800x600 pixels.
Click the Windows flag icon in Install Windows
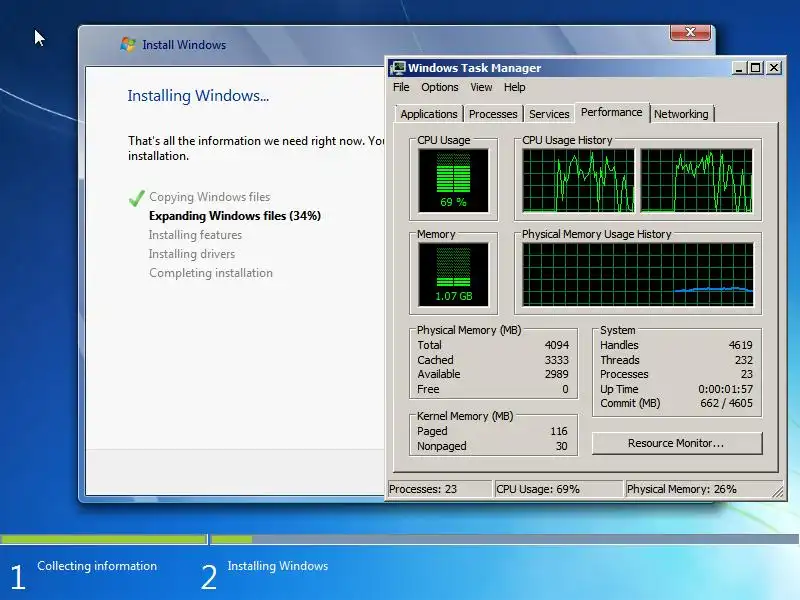coord(128,44)
